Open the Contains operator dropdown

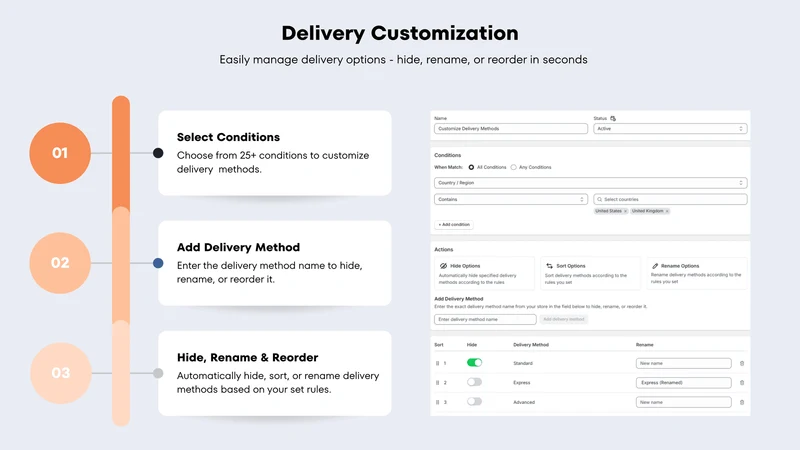click(511, 199)
